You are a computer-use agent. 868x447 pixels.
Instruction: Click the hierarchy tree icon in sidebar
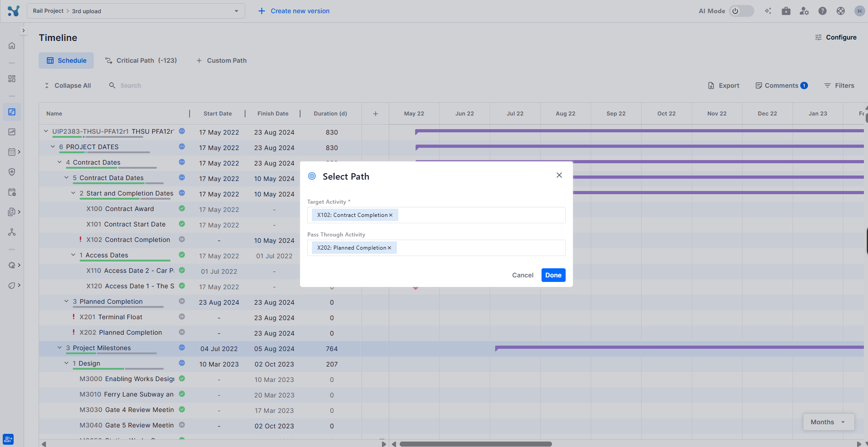(12, 232)
